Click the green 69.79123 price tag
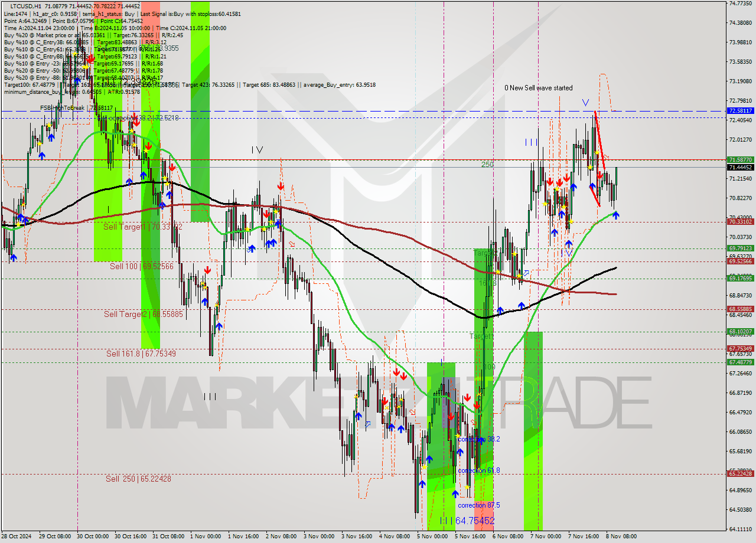756x543 pixels. click(741, 248)
